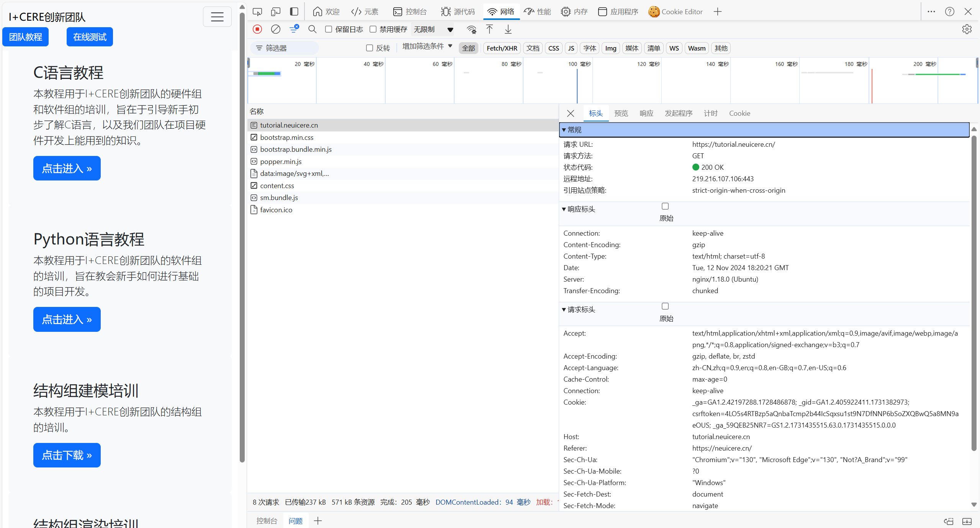Viewport: 980px width, 528px height.
Task: Clear the network log
Action: click(x=275, y=29)
